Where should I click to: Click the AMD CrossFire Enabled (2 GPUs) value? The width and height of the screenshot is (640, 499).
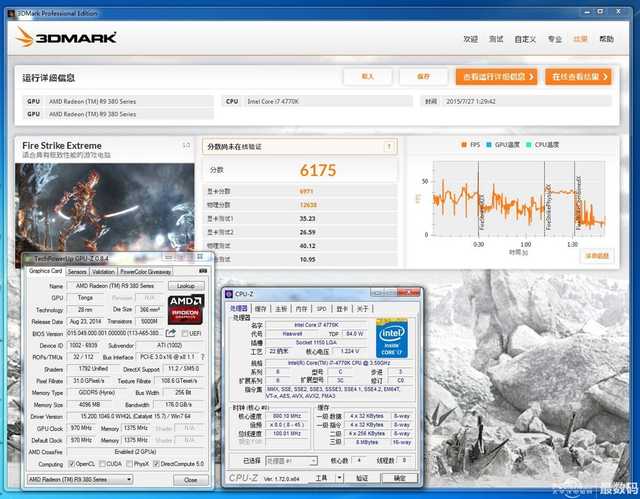(x=136, y=452)
